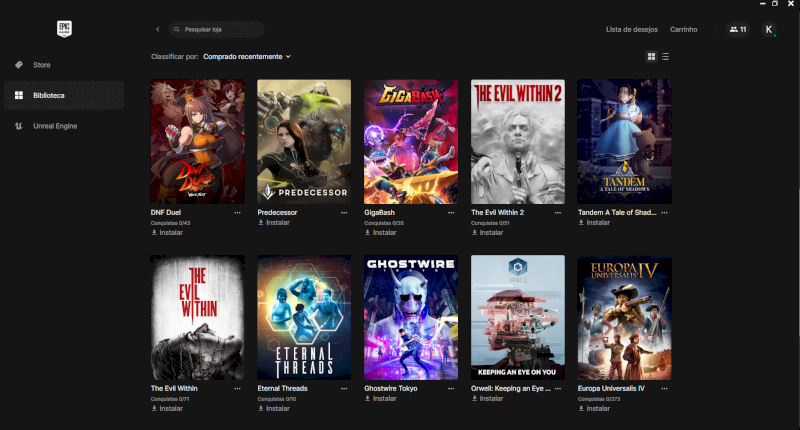Focus the Pesquisar loja search field
The width and height of the screenshot is (800, 430).
(x=216, y=30)
